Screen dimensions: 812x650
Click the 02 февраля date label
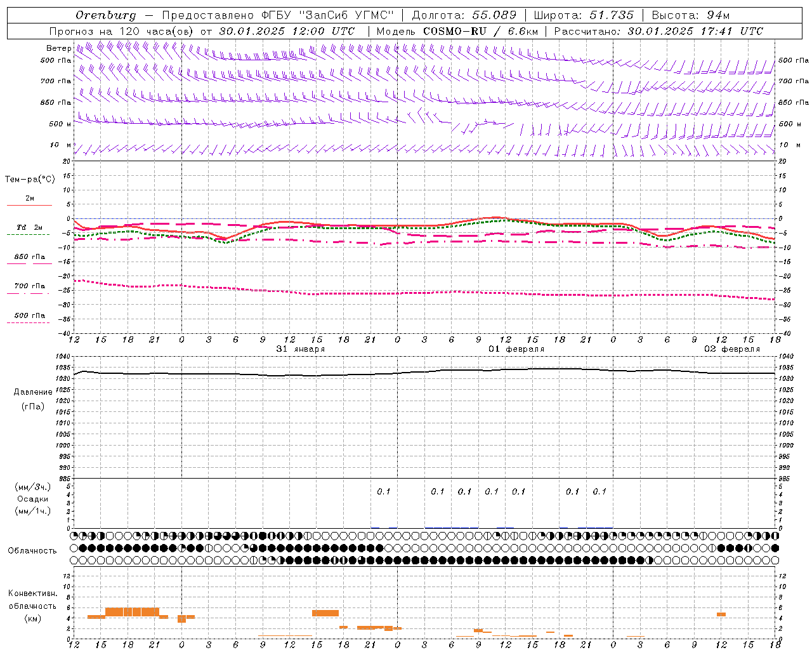click(x=731, y=349)
